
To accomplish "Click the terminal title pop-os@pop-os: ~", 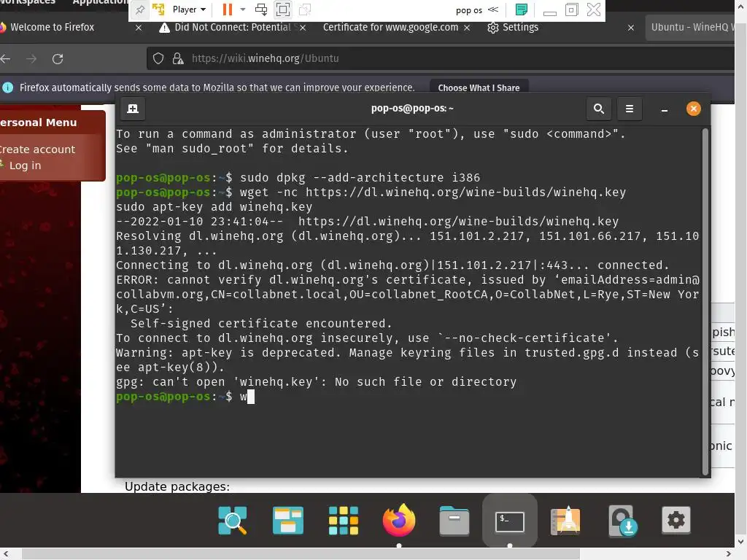I will click(412, 109).
